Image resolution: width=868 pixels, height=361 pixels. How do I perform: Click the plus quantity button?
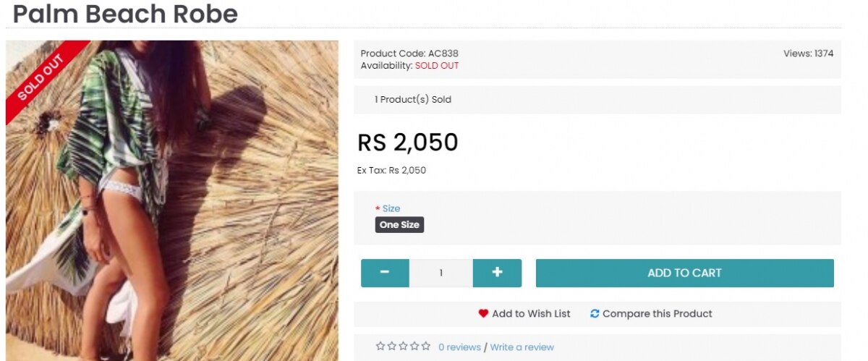497,273
